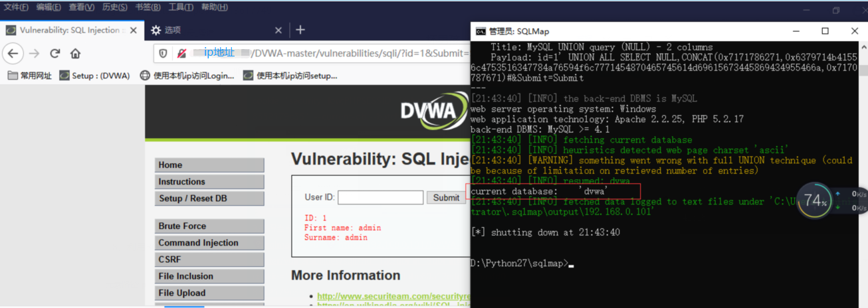This screenshot has width=868, height=308.
Task: Click the SQLMap window title icon
Action: 480,31
